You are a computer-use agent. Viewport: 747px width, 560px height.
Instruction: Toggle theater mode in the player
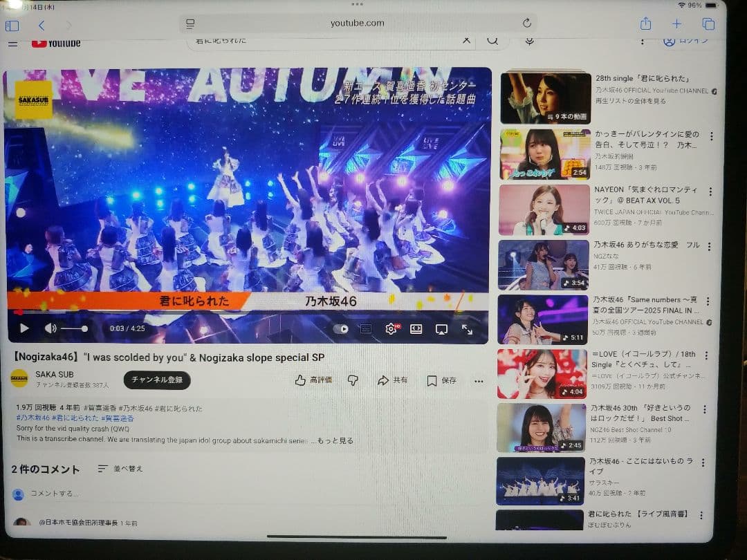point(416,329)
